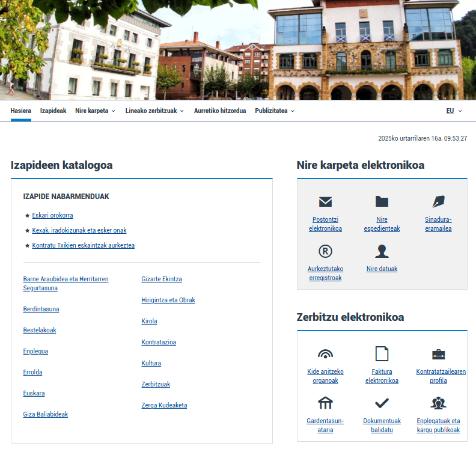Click the Nire espedienteak folder icon

pyautogui.click(x=382, y=201)
